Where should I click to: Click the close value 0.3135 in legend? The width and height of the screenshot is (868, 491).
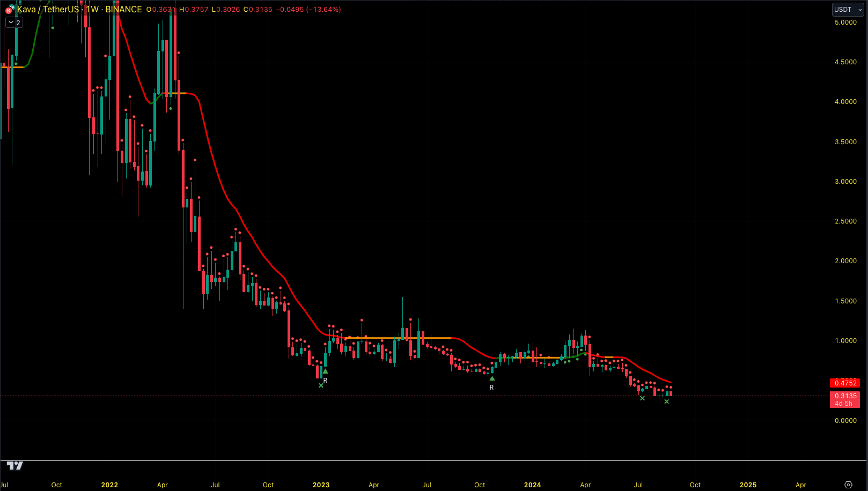click(260, 10)
